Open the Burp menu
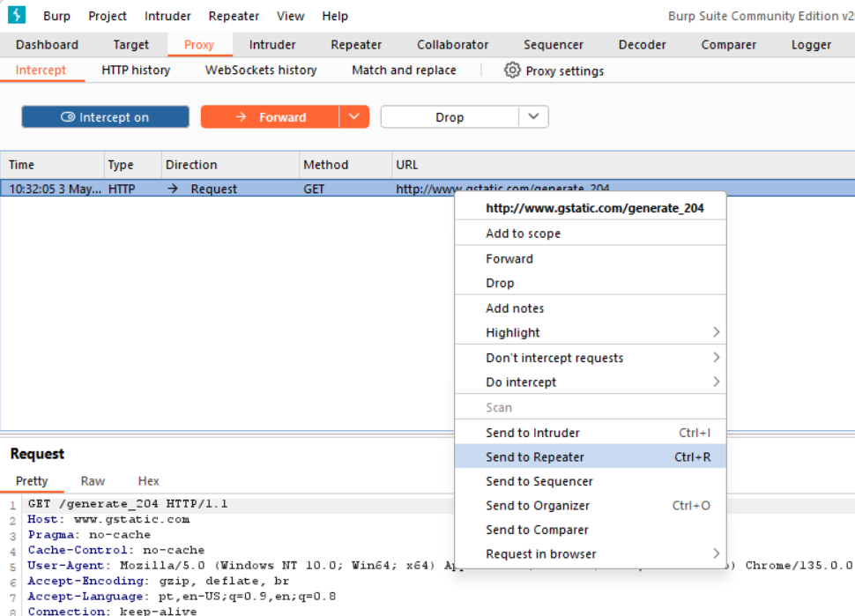This screenshot has width=855, height=616. point(56,16)
